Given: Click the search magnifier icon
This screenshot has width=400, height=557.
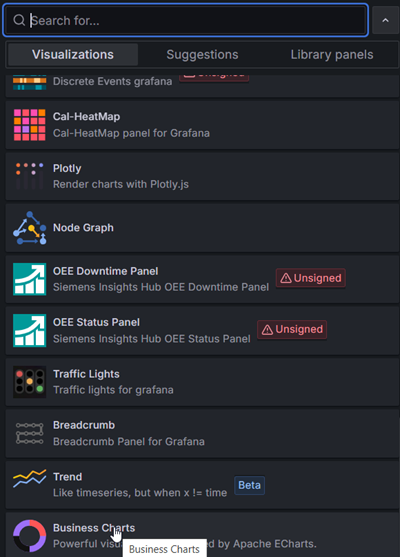Looking at the screenshot, I should pyautogui.click(x=19, y=20).
